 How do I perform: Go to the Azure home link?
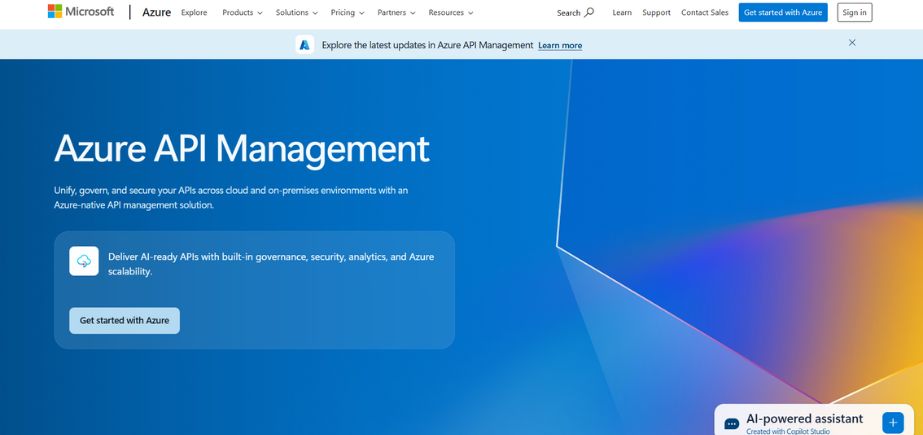157,12
